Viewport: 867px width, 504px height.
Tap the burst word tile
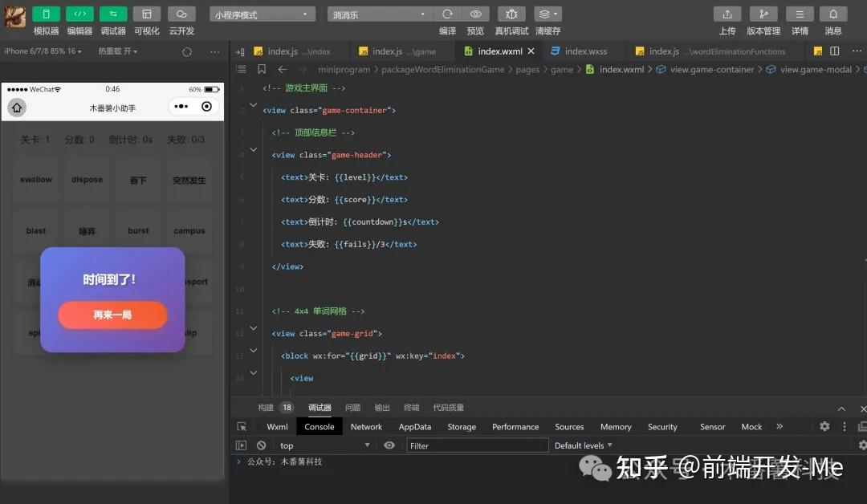[138, 230]
